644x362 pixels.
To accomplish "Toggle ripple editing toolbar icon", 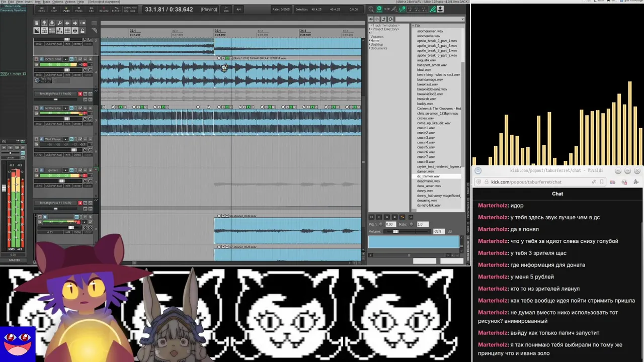I will pos(52,31).
